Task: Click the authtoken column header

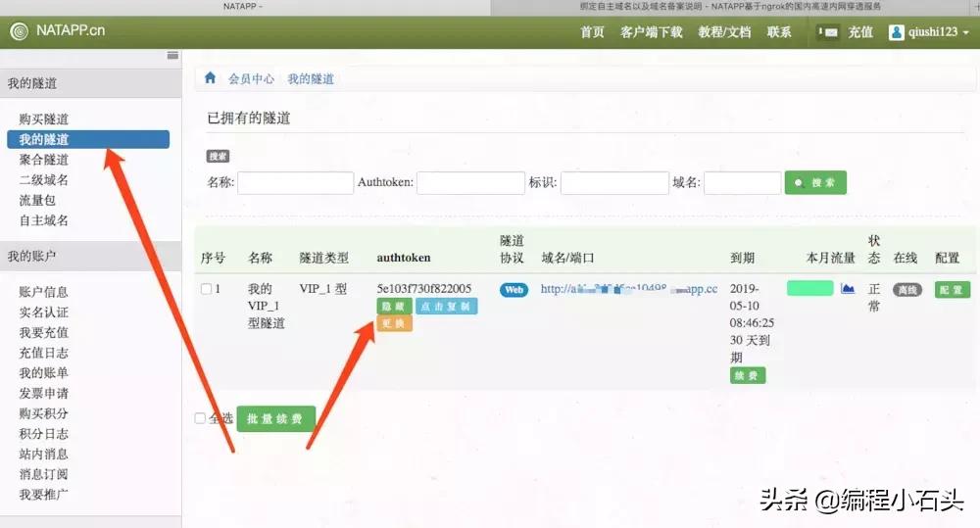Action: coord(404,258)
